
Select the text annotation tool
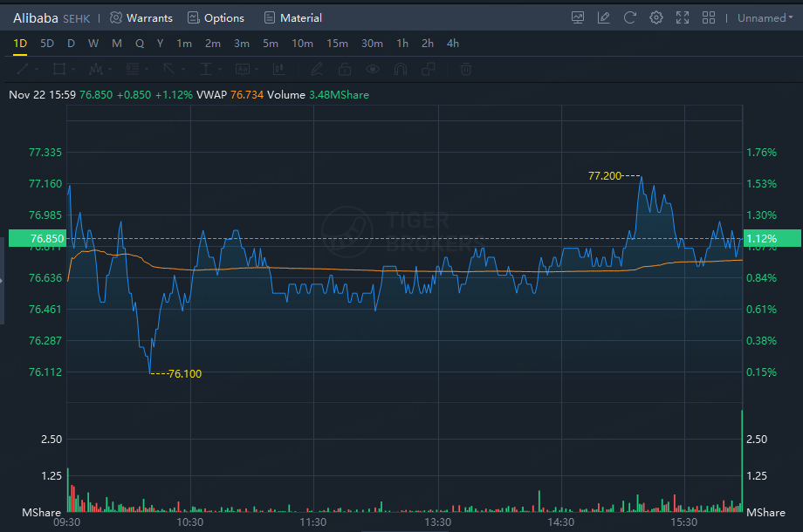(x=243, y=69)
